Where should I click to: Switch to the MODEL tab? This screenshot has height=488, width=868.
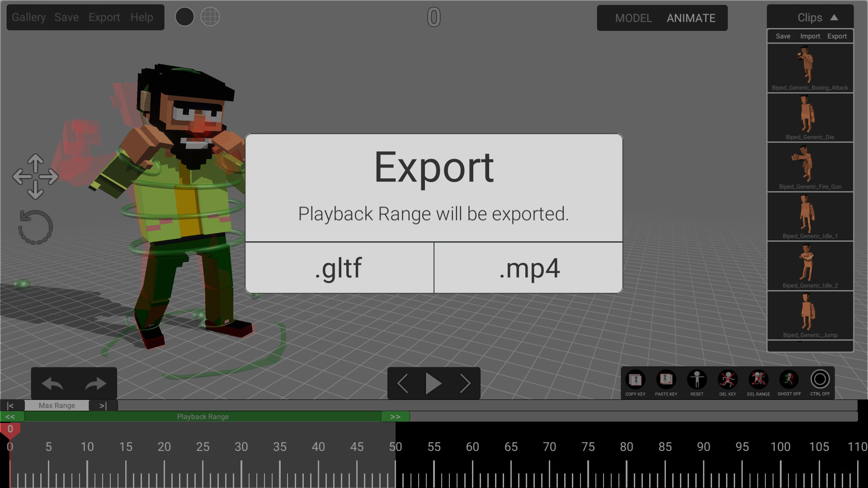click(x=633, y=18)
